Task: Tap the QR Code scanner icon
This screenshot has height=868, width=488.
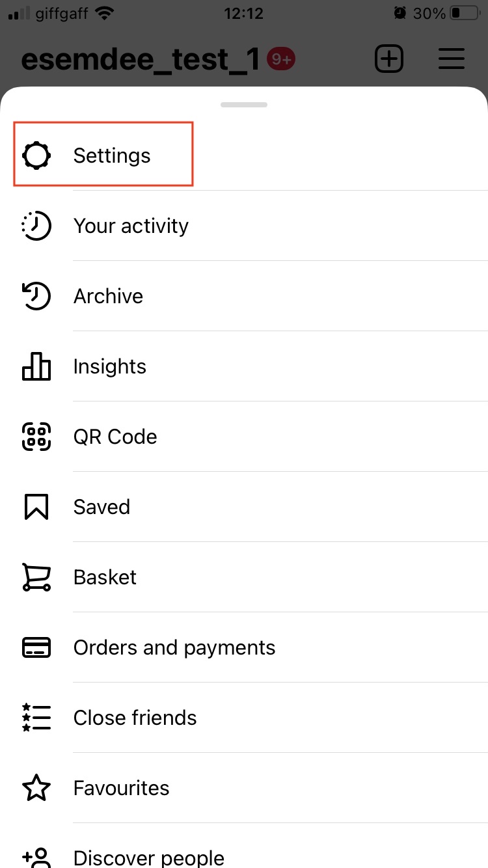Action: coord(36,437)
